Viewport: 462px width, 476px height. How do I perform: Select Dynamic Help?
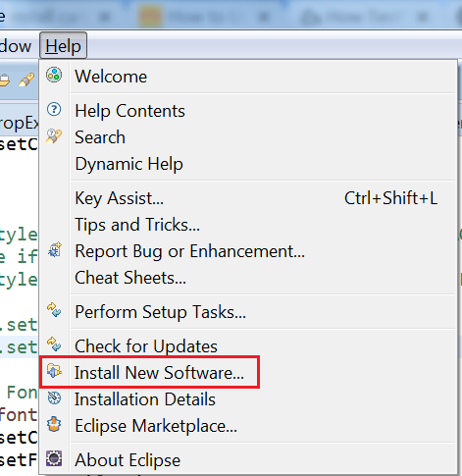[247, 164]
